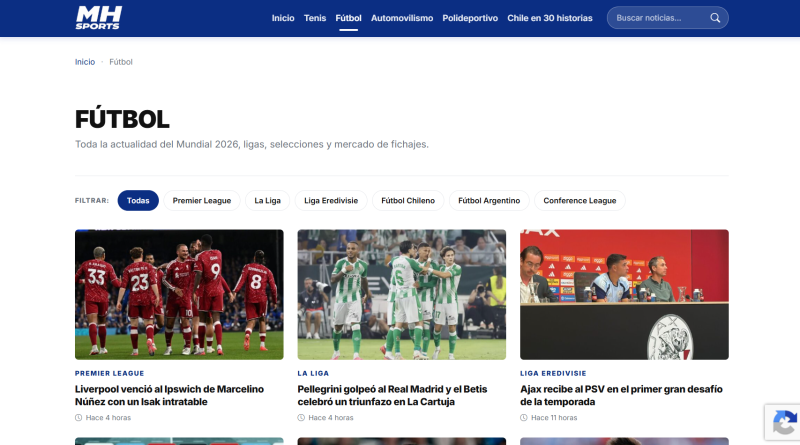Click the reCAPTCHA badge icon

(x=784, y=423)
